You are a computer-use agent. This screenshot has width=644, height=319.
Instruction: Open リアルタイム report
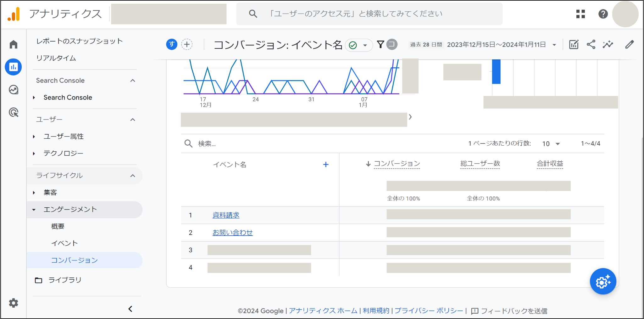click(x=56, y=58)
